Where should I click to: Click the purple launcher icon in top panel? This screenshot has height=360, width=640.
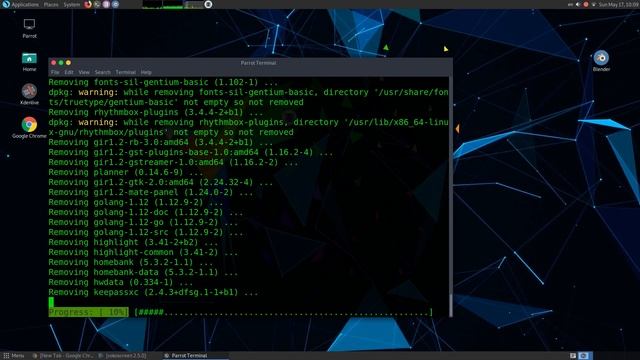(106, 4)
